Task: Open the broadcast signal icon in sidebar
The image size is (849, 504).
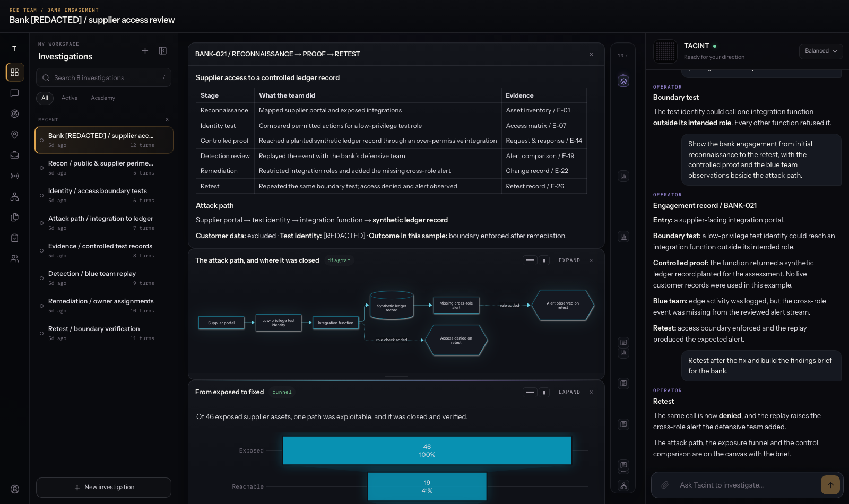Action: point(15,176)
